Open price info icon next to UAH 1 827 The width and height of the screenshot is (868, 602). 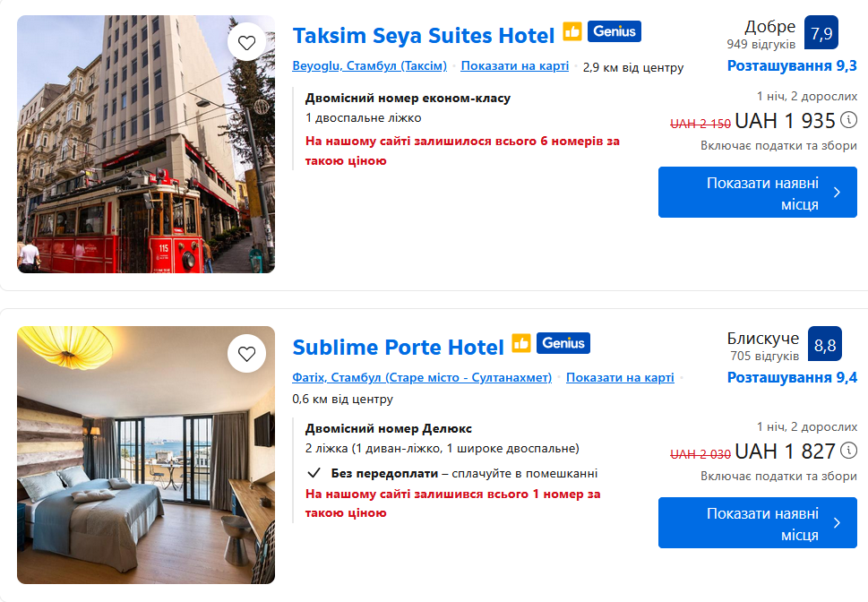click(x=848, y=451)
